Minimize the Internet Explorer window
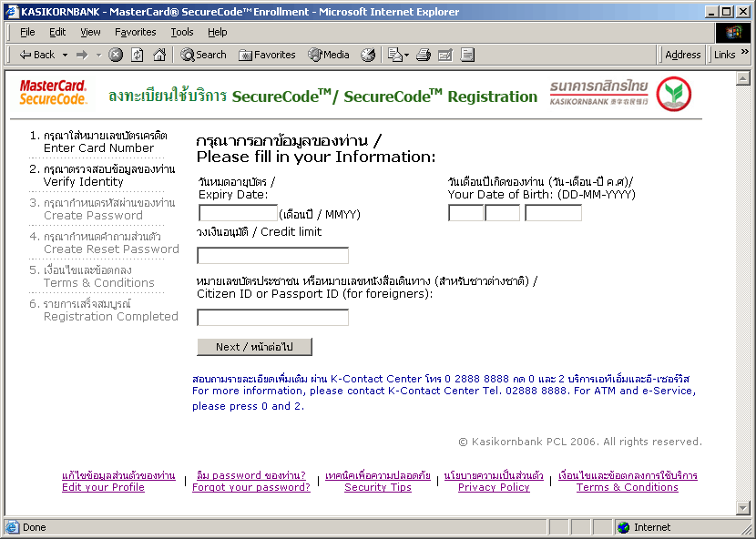Screen dimensions: 756x539 (711, 12)
